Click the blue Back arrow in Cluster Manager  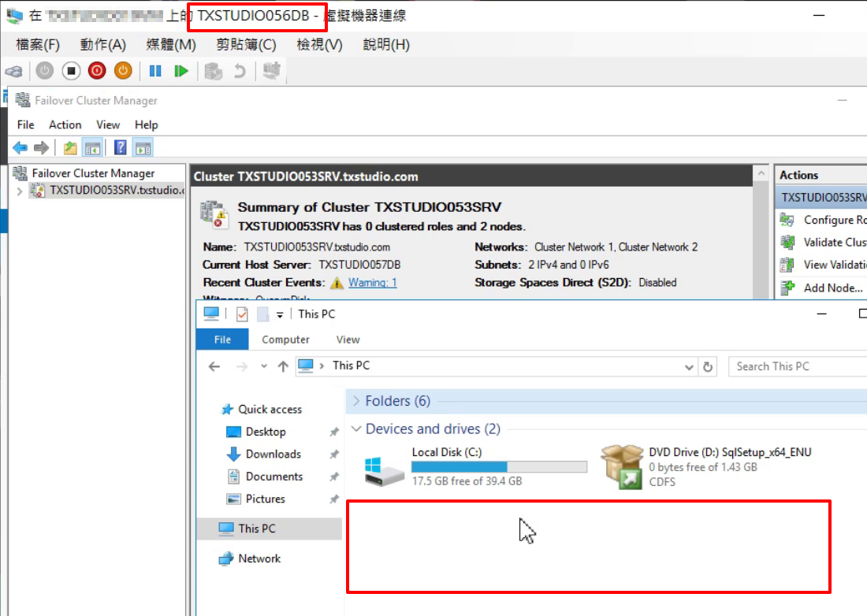click(20, 148)
